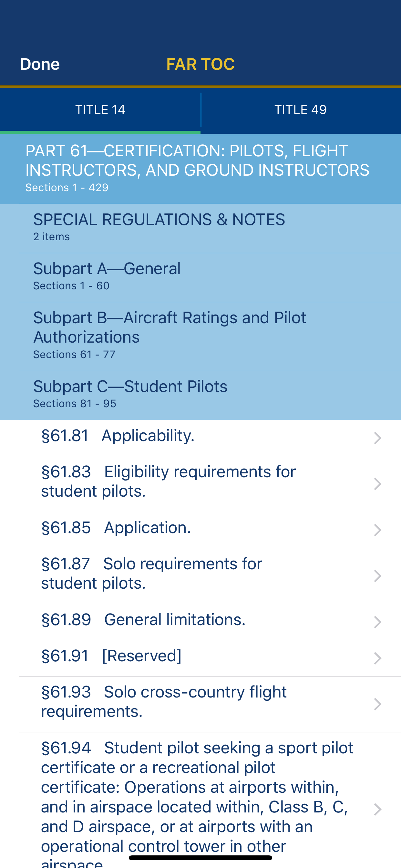Switch to the Title 14 tab
Screen dimensions: 401x868
(100, 110)
